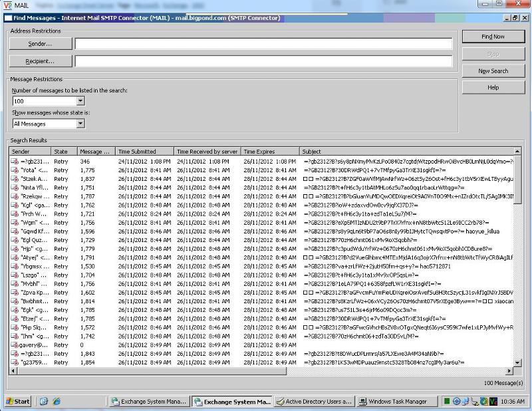Click inside the Sender address input field
The height and width of the screenshot is (411, 532).
(266, 43)
